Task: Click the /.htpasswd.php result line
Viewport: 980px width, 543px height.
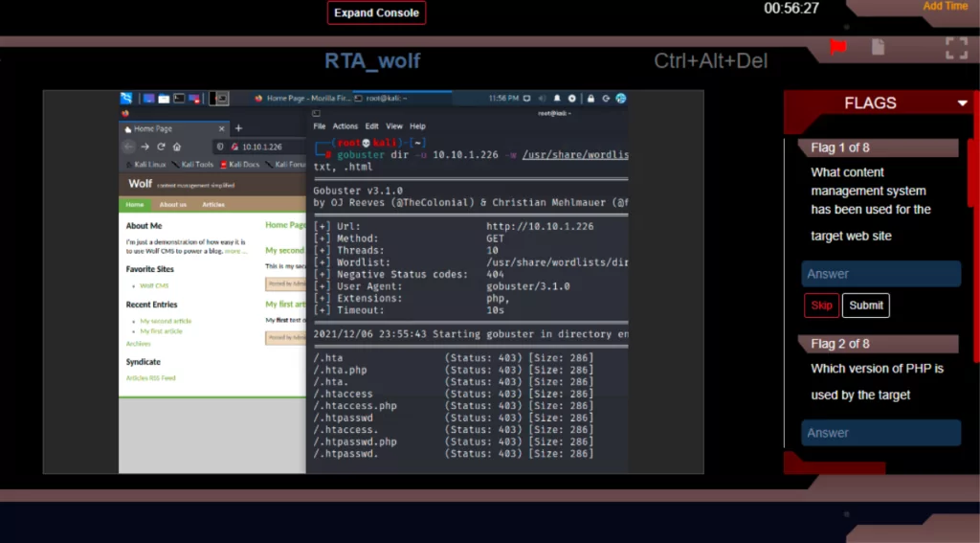Action: pyautogui.click(x=454, y=441)
